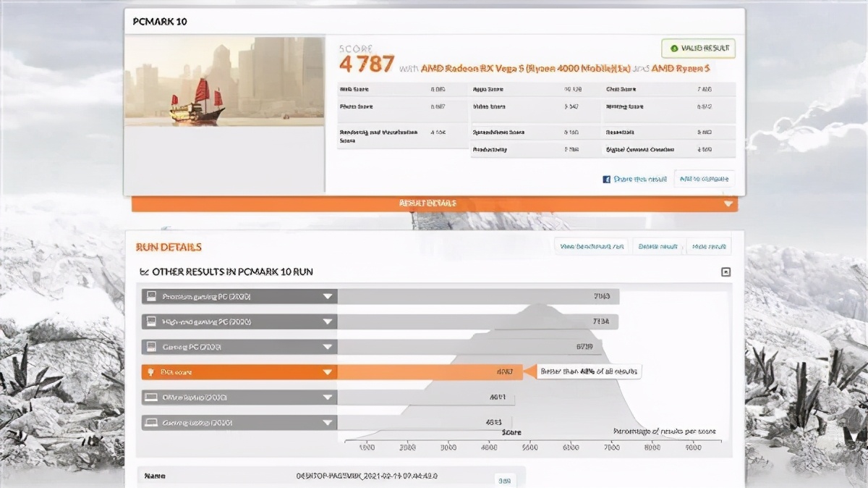868x488 pixels.
Task: Click the rightmost button in Run Details header
Action: click(709, 247)
